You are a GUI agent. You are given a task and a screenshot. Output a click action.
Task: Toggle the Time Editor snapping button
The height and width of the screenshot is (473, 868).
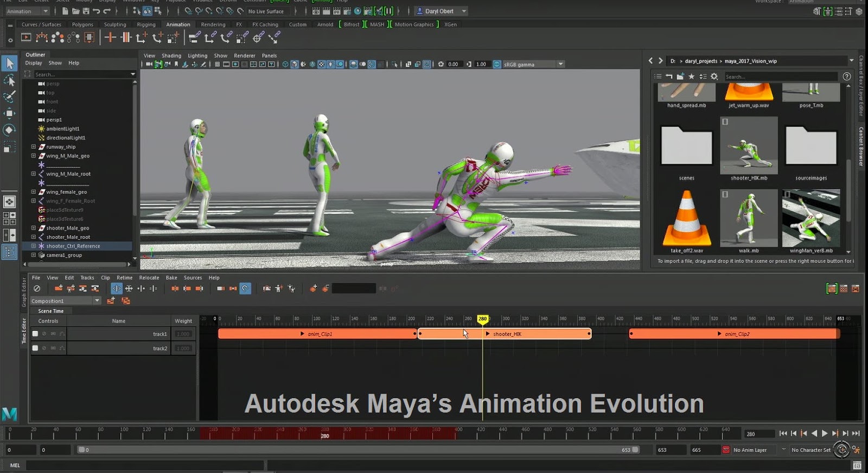click(245, 288)
